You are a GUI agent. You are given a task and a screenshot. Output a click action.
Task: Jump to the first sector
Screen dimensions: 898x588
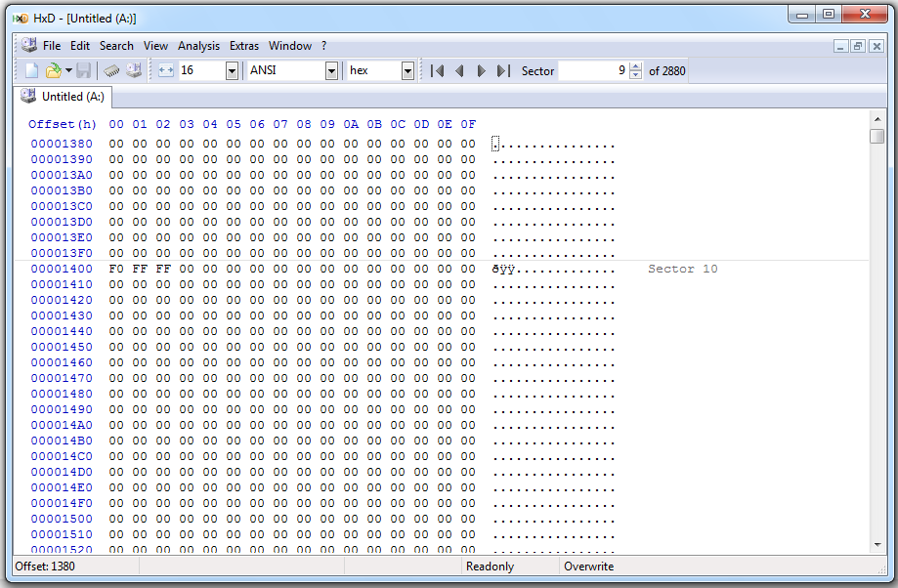(438, 71)
